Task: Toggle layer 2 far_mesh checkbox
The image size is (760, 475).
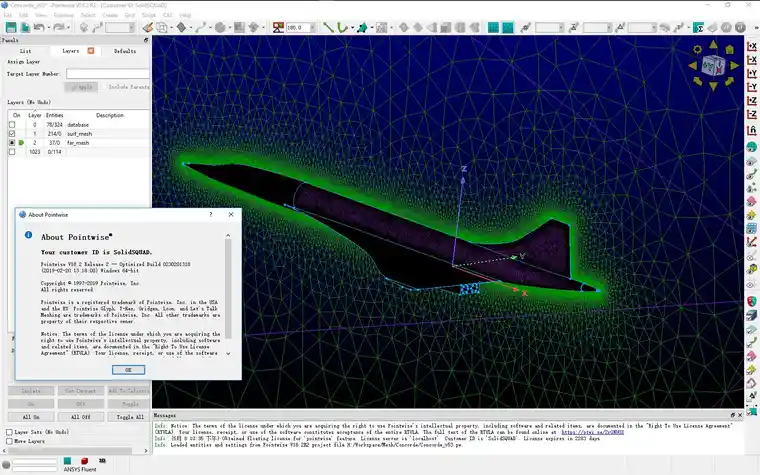Action: [12, 143]
